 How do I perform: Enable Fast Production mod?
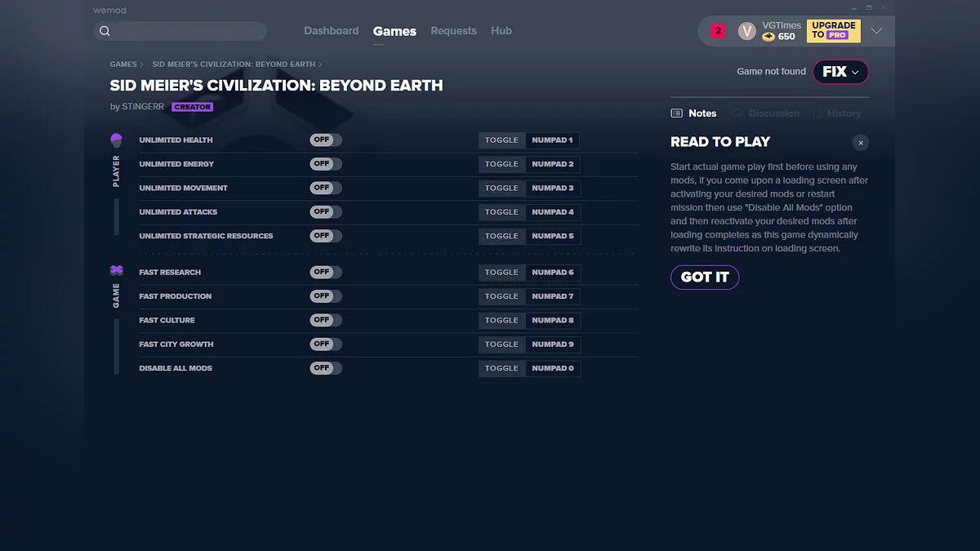coord(326,296)
